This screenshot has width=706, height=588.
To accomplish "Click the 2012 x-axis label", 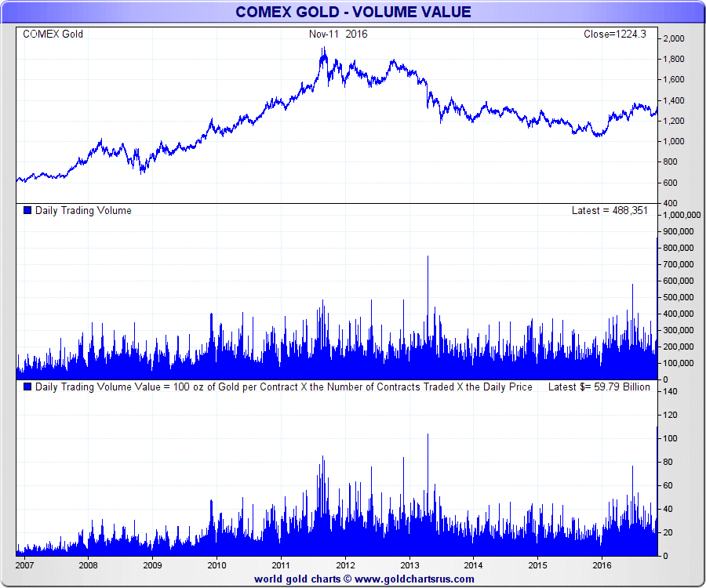I will tap(345, 565).
